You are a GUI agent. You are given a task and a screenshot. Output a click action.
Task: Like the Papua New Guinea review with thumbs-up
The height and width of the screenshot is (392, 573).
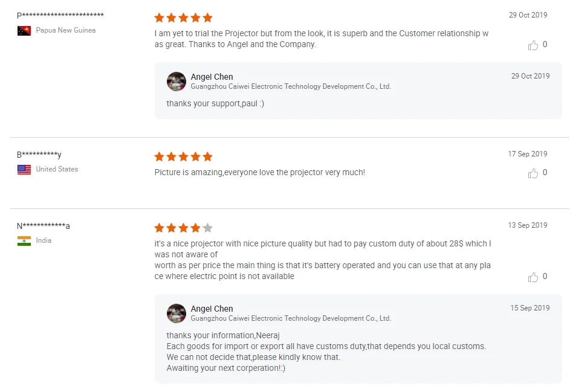coord(533,45)
